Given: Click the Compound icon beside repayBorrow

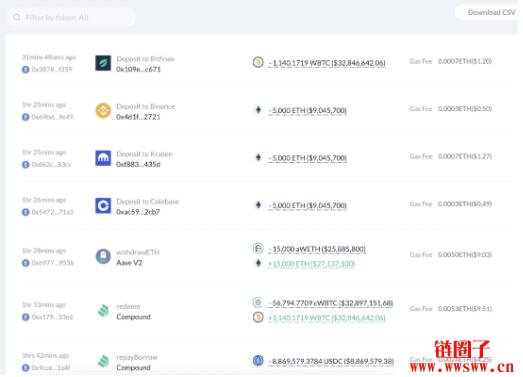Looking at the screenshot, I should [x=103, y=361].
